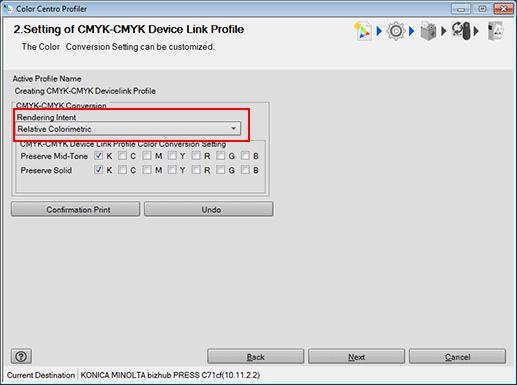Click the Preserve Solid label
Screen dimensions: 517x385
click(x=46, y=170)
